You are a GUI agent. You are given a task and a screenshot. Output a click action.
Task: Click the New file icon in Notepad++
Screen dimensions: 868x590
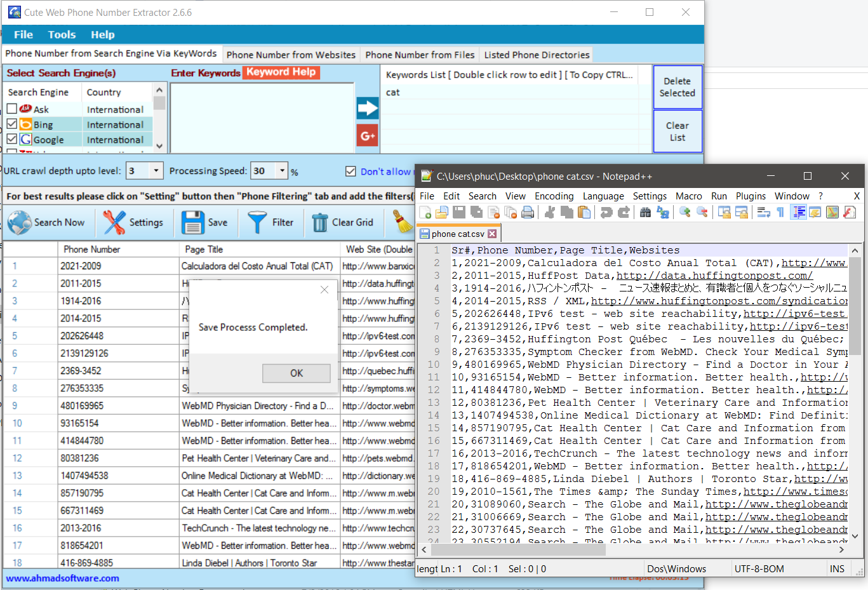point(425,212)
